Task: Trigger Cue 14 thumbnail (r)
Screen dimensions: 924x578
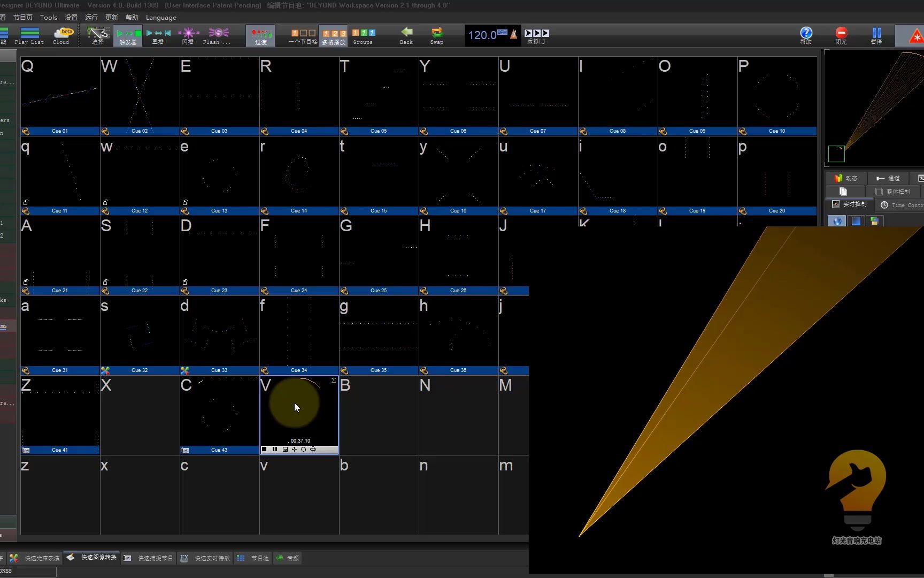Action: [x=299, y=172]
